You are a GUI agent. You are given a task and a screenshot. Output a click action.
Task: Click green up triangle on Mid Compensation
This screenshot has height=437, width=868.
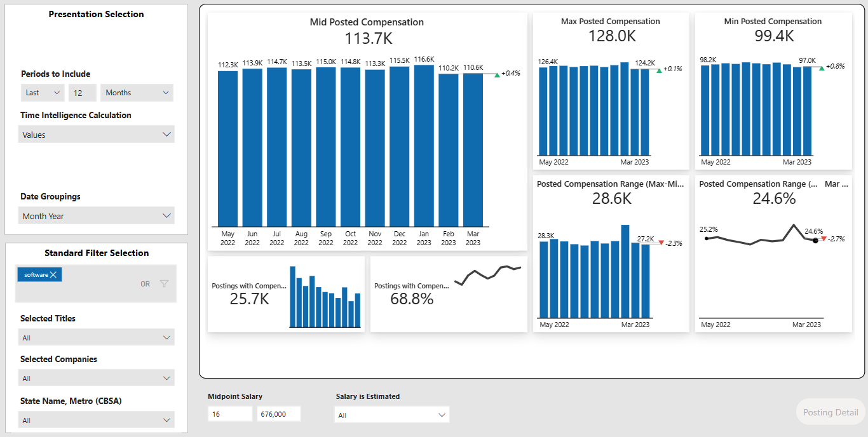click(x=497, y=74)
